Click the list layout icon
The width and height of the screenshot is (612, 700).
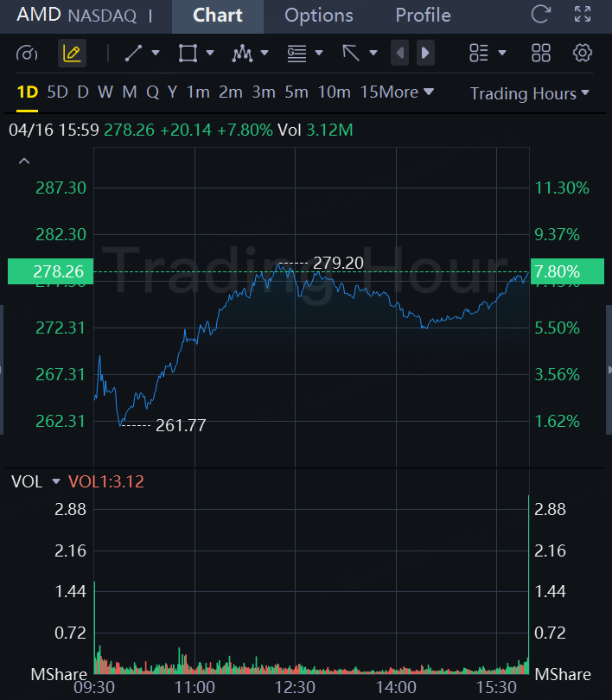point(479,53)
